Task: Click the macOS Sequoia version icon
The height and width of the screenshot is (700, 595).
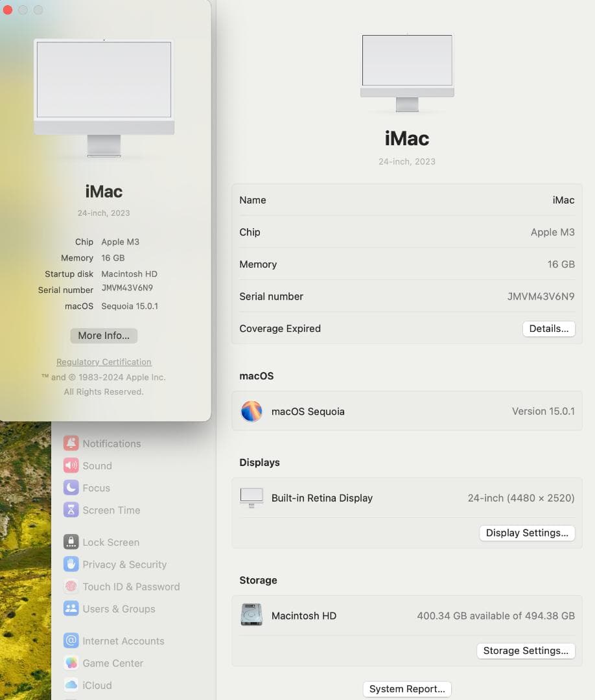Action: click(251, 411)
